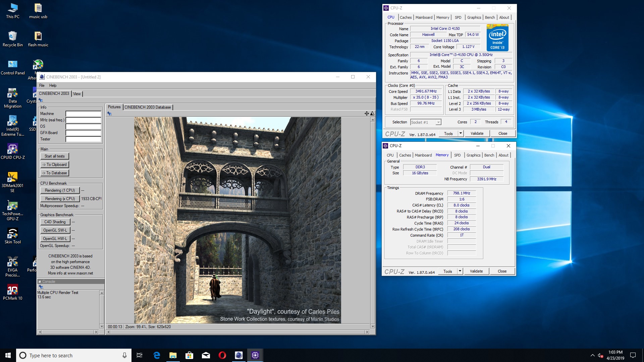Run the C4D Shading benchmark
This screenshot has width=644, height=362.
(55, 222)
